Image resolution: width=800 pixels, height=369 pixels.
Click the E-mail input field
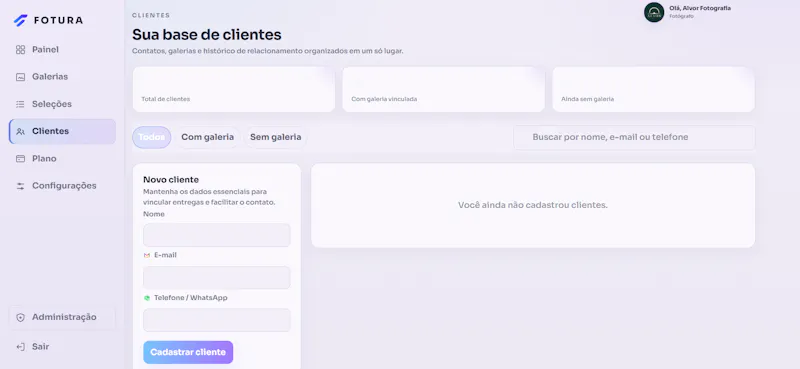(217, 278)
